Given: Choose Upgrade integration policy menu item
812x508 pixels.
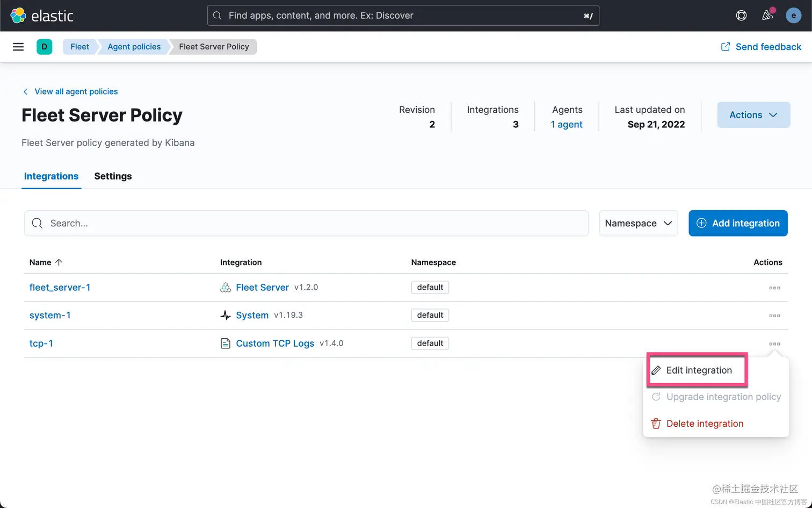Looking at the screenshot, I should tap(716, 397).
